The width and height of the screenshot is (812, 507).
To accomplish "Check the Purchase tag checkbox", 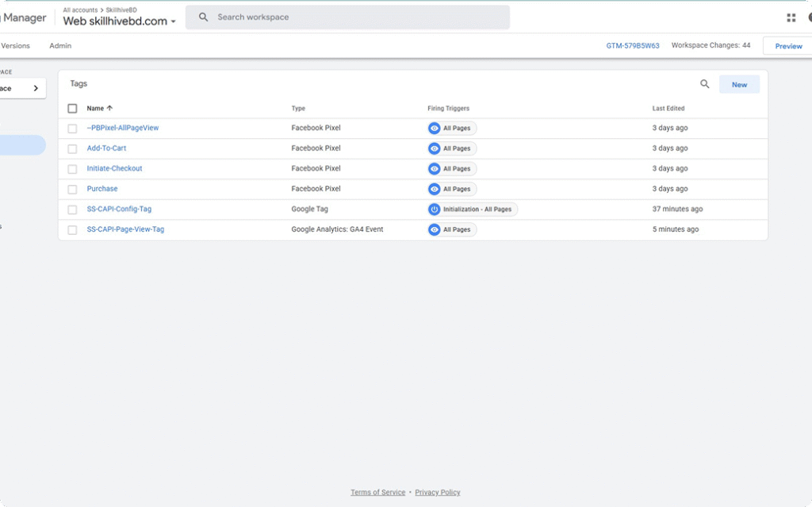I will (72, 189).
